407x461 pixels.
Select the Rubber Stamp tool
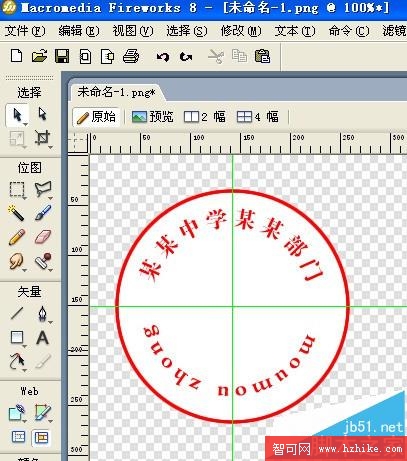click(43, 261)
